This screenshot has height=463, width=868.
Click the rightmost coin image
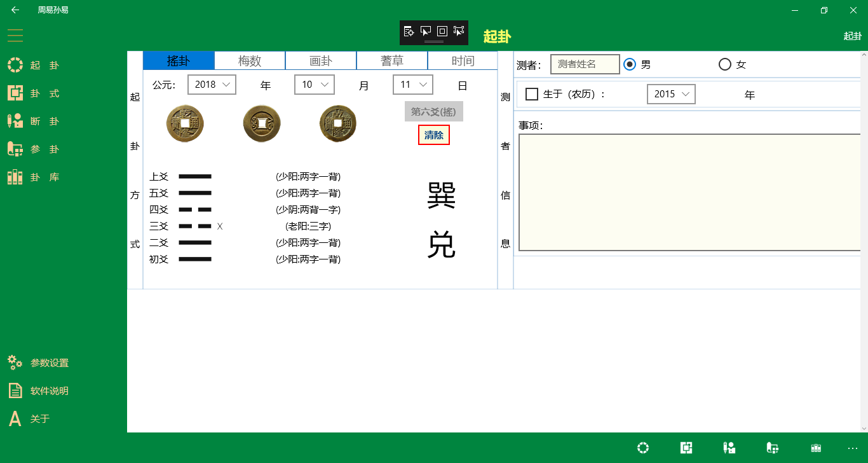(x=338, y=123)
